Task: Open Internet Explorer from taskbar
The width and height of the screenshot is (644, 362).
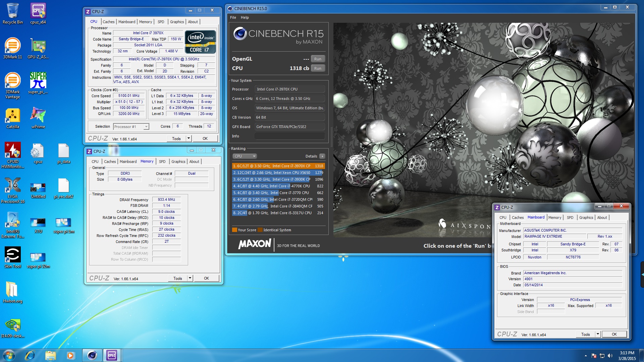Action: pos(30,355)
